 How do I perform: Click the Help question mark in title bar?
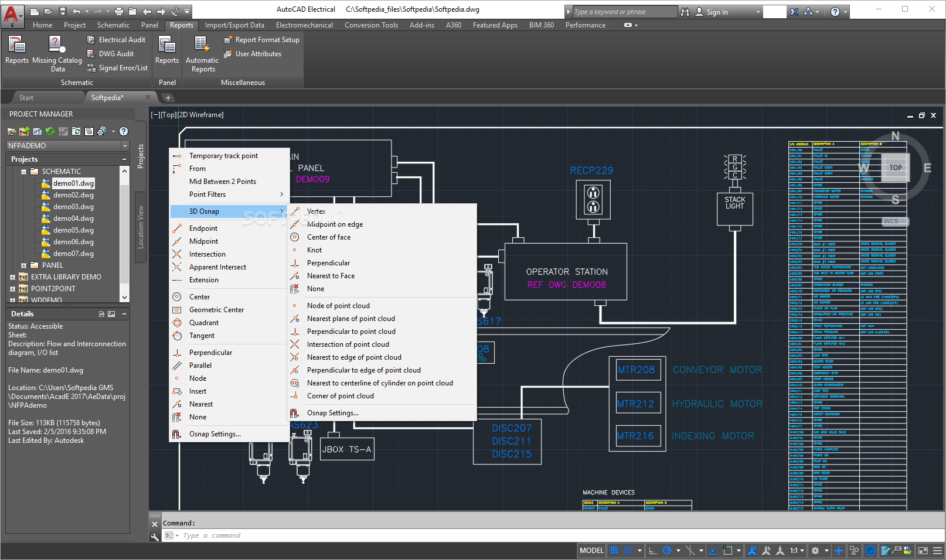(835, 12)
